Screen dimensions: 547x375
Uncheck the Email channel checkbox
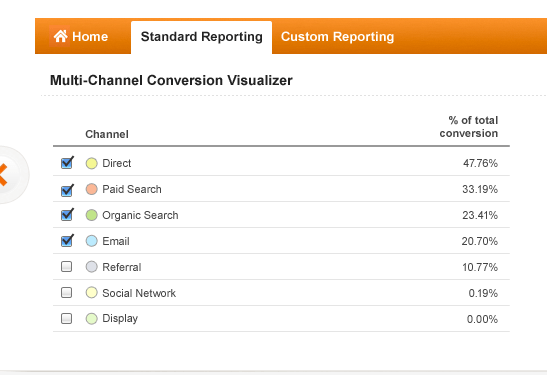pyautogui.click(x=67, y=241)
